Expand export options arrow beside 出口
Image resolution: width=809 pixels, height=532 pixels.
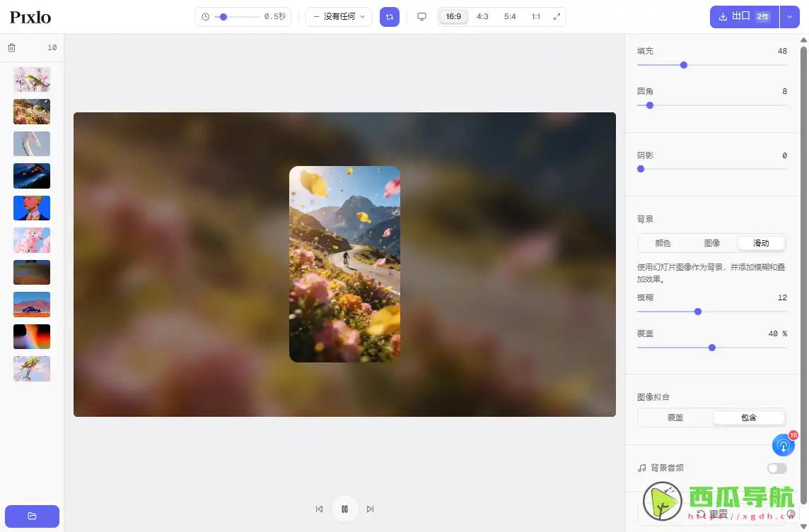click(x=789, y=17)
